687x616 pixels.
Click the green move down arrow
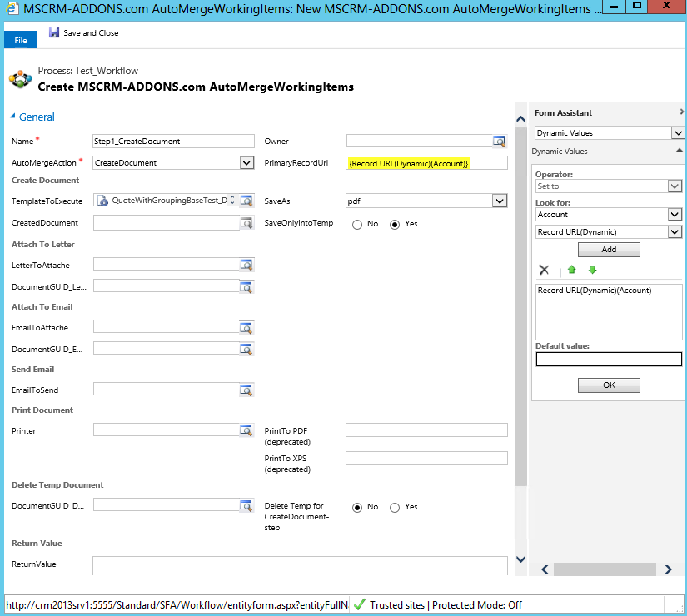592,270
